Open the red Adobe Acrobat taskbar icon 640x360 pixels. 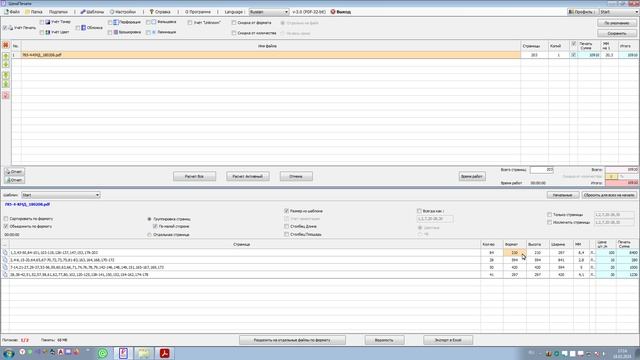coord(164,353)
